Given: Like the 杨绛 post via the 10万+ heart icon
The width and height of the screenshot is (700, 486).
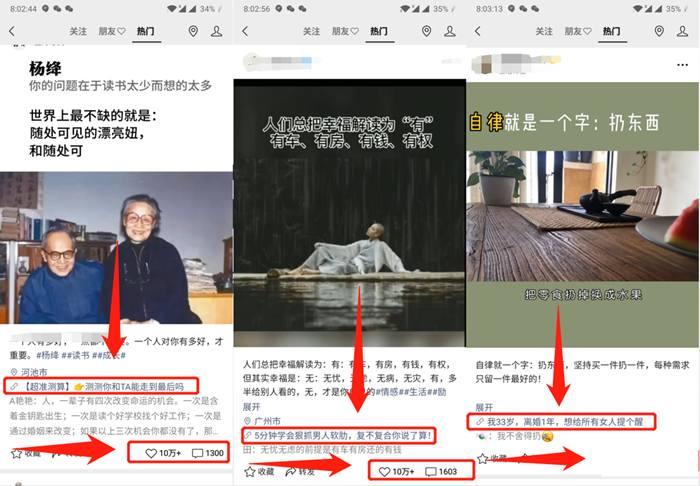Looking at the screenshot, I should coord(151,453).
